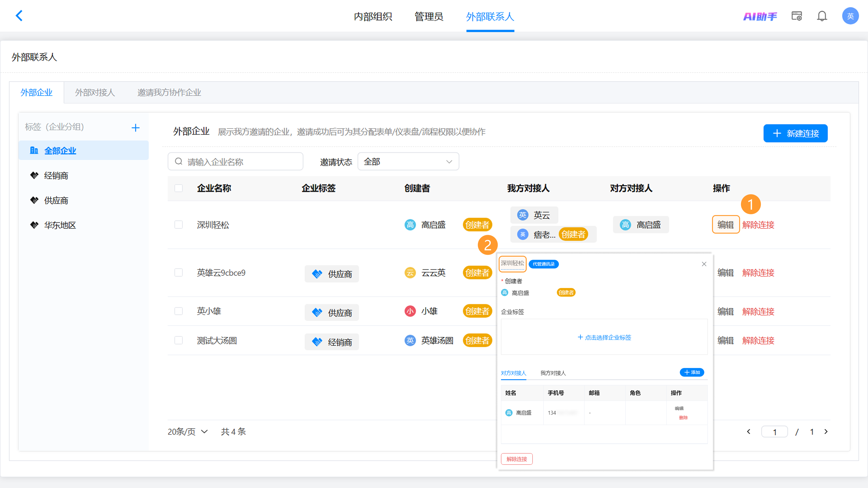Open the notifications bell

click(x=822, y=16)
